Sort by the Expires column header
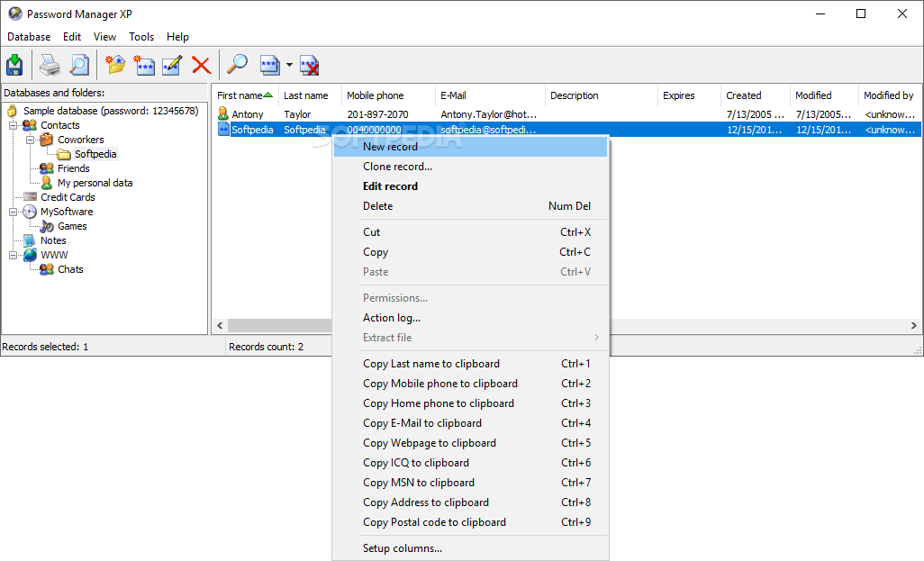924x561 pixels. click(689, 95)
